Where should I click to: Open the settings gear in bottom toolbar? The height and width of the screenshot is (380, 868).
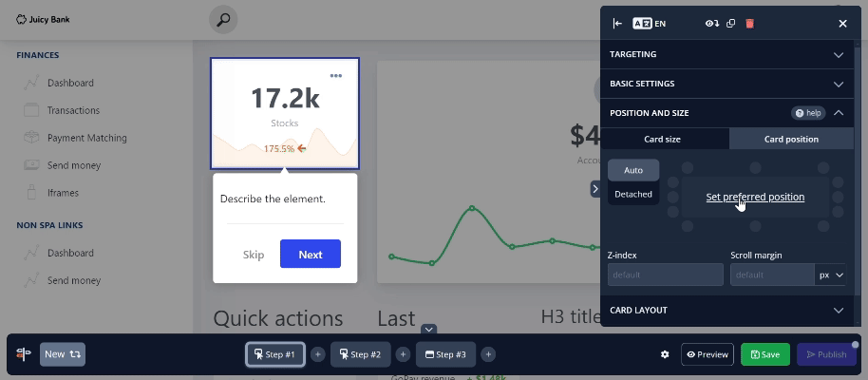pyautogui.click(x=665, y=354)
